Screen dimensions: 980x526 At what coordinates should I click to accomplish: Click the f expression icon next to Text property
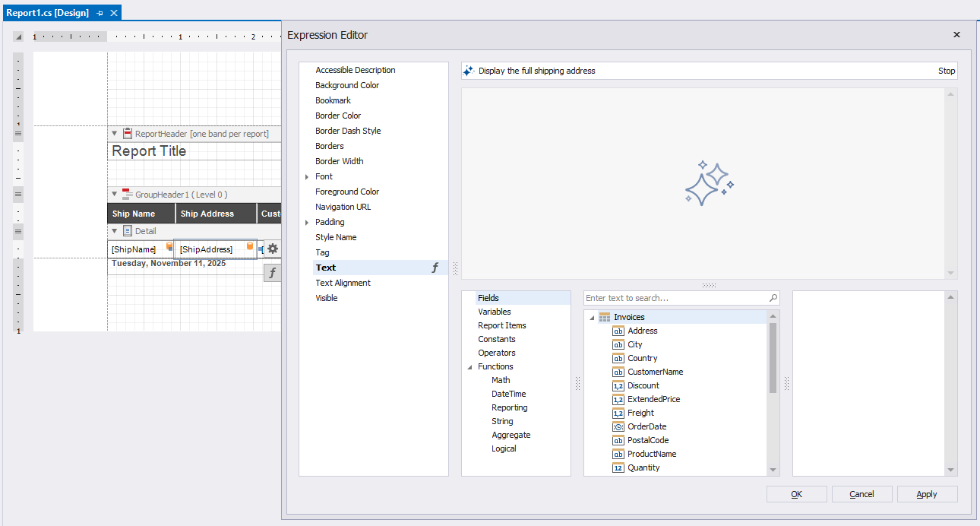[435, 268]
